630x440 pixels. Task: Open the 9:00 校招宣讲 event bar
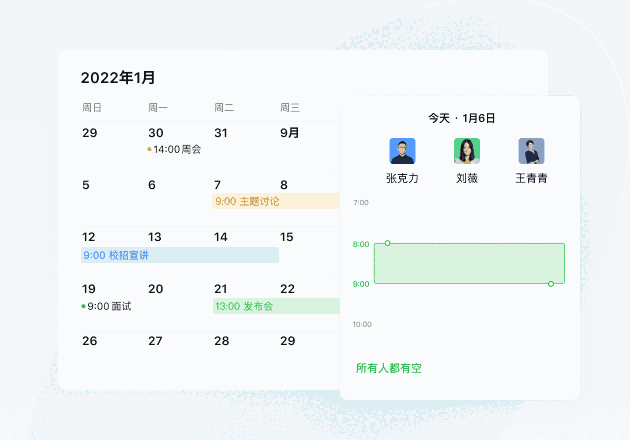click(180, 255)
